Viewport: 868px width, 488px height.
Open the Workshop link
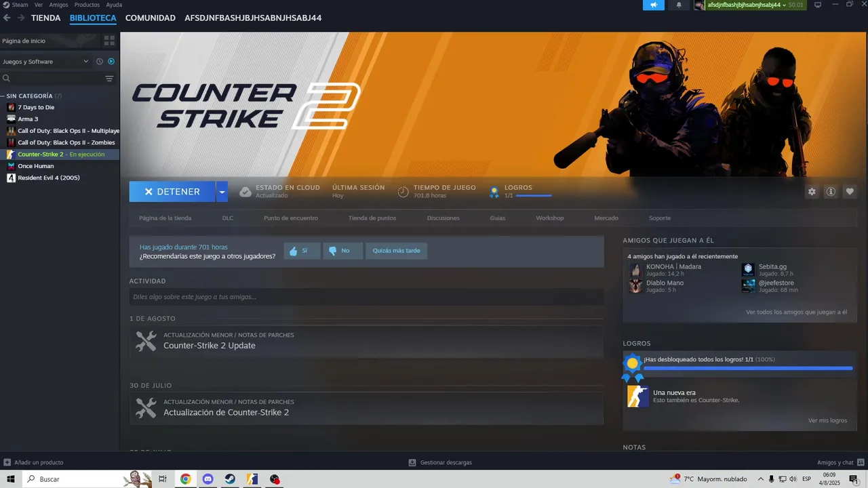pos(550,218)
